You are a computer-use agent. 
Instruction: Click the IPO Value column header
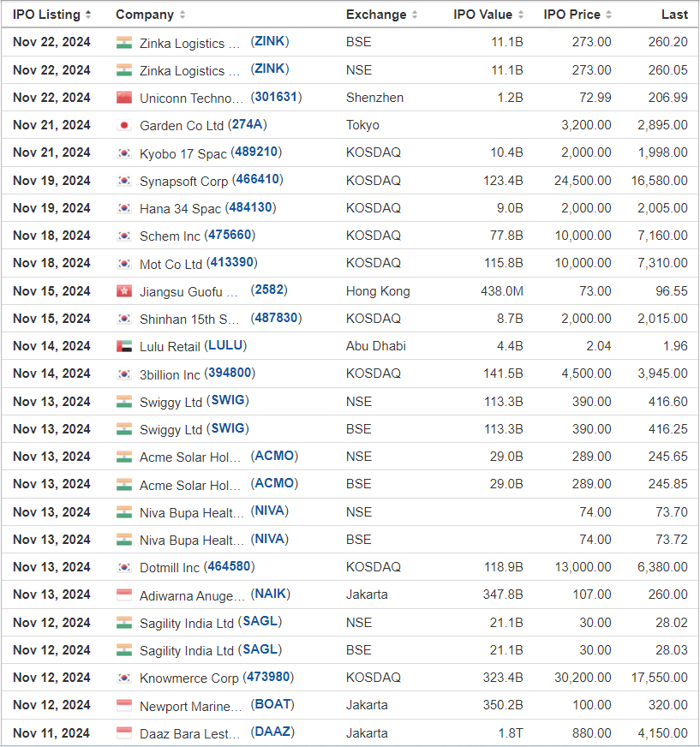coord(482,15)
